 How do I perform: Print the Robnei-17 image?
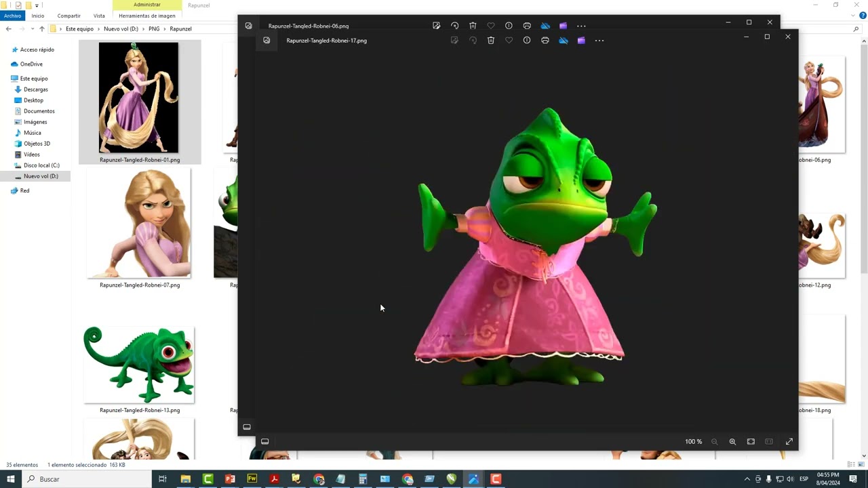[x=545, y=41]
